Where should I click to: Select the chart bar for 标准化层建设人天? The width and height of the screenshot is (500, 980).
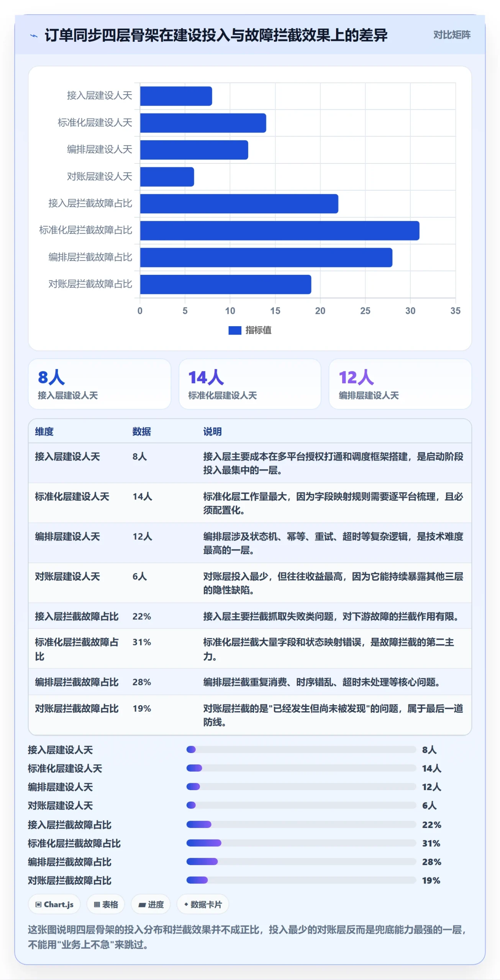(203, 123)
